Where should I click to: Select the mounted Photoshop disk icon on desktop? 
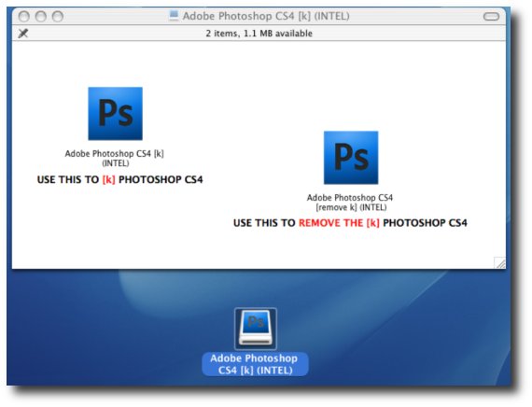(x=256, y=329)
